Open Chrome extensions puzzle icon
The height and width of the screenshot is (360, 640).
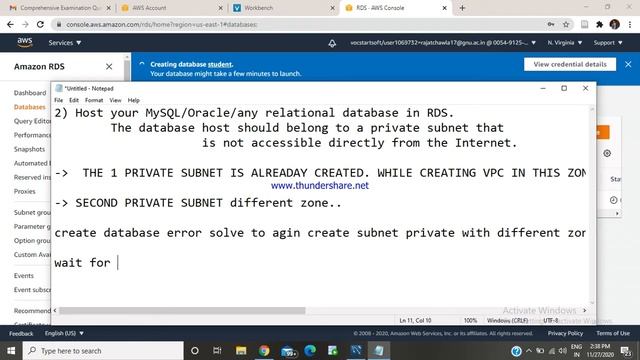[x=599, y=24]
